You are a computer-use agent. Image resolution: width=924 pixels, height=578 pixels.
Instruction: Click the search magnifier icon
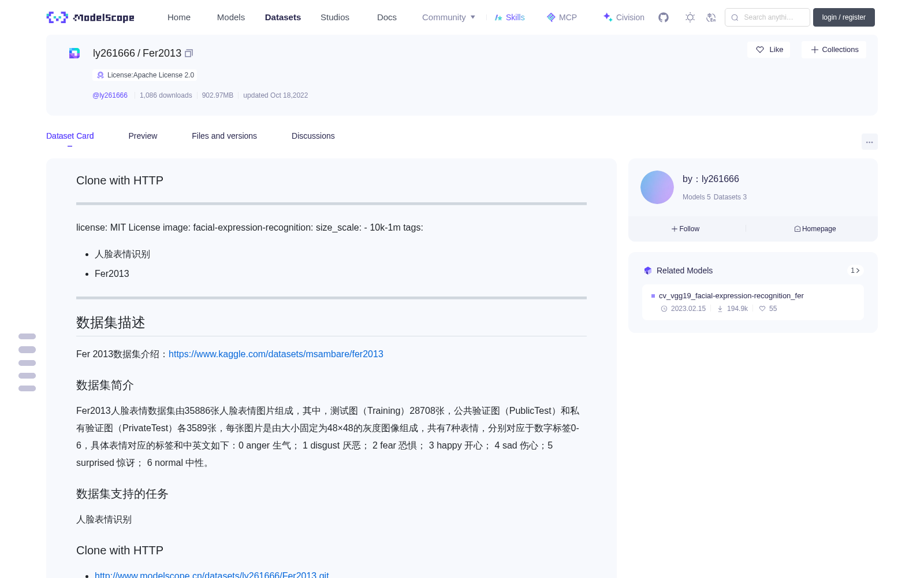(735, 17)
